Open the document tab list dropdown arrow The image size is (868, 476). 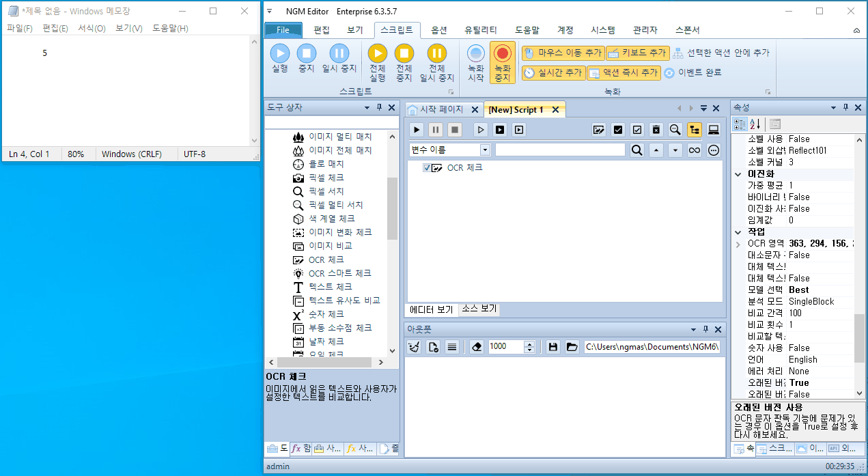click(x=703, y=109)
